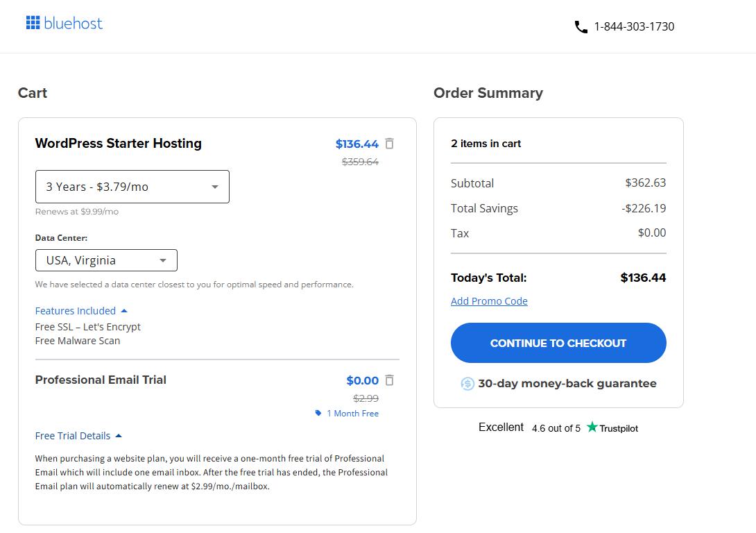The image size is (756, 533).
Task: Open the 3 Years hosting term dropdown
Action: pos(132,187)
